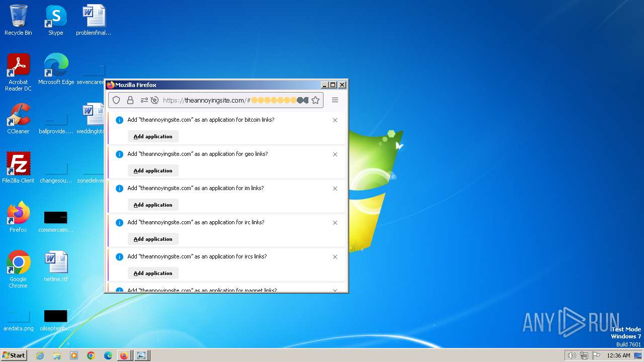644x362 pixels.
Task: Select the Firefox desktop shortcut
Action: click(x=18, y=217)
